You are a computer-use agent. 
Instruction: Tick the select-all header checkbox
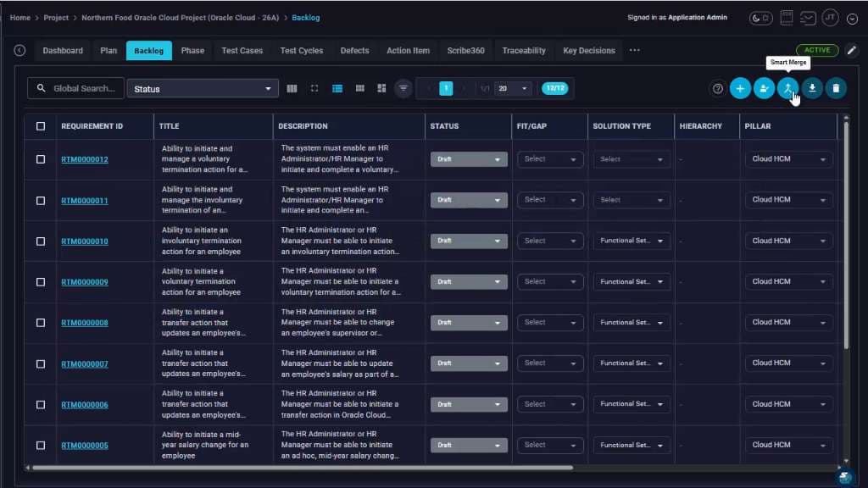click(41, 126)
